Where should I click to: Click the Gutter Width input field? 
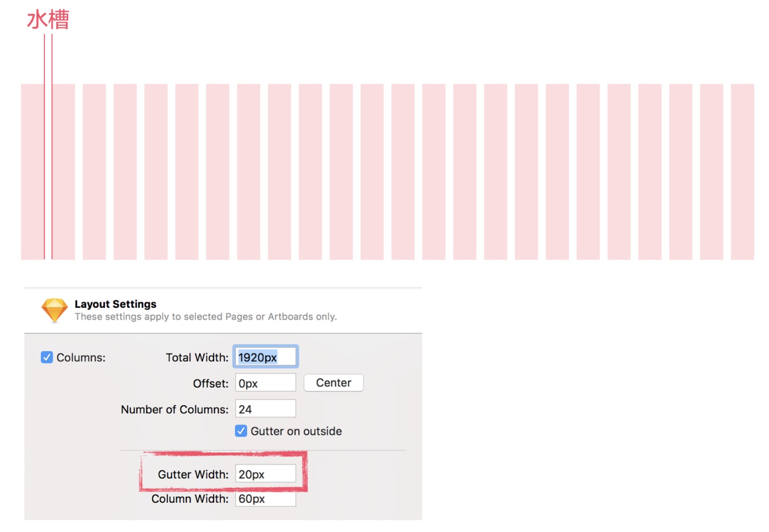[x=265, y=474]
